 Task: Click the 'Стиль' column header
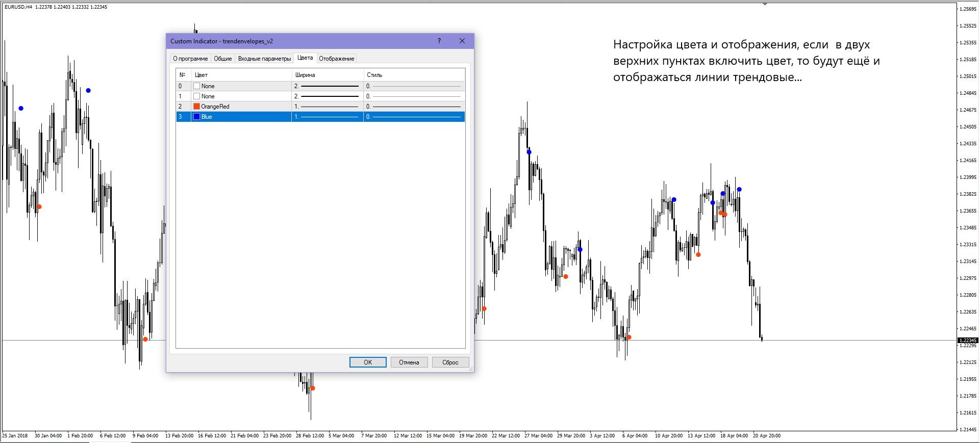click(414, 75)
